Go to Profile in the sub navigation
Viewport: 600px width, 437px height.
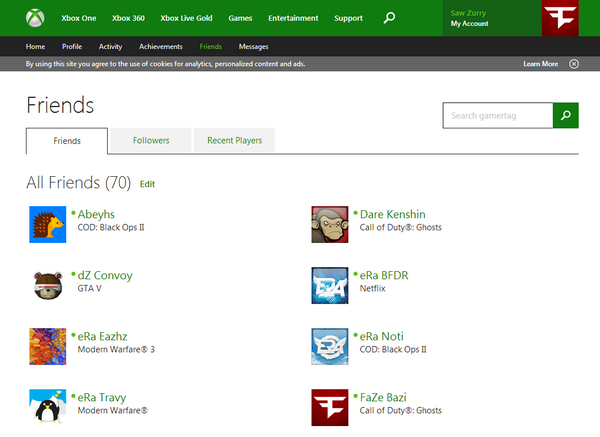(x=72, y=46)
